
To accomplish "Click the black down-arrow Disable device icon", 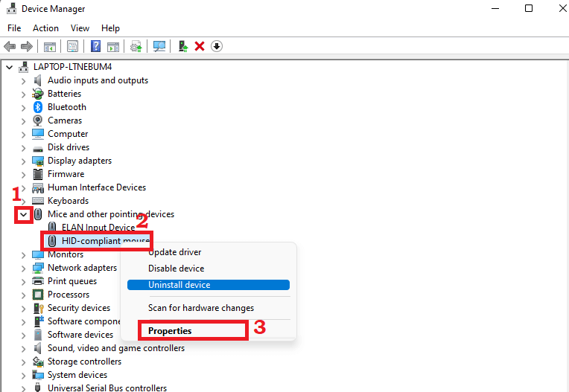I will [217, 46].
